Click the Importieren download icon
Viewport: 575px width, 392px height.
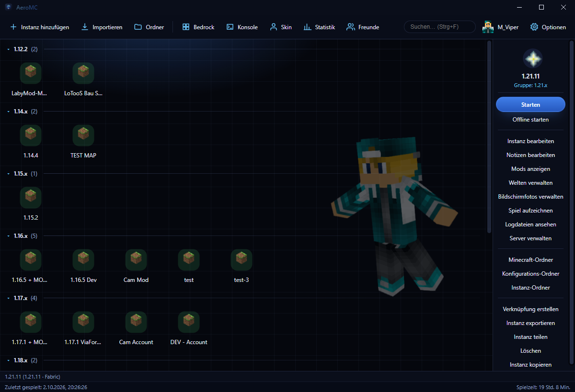coord(85,27)
